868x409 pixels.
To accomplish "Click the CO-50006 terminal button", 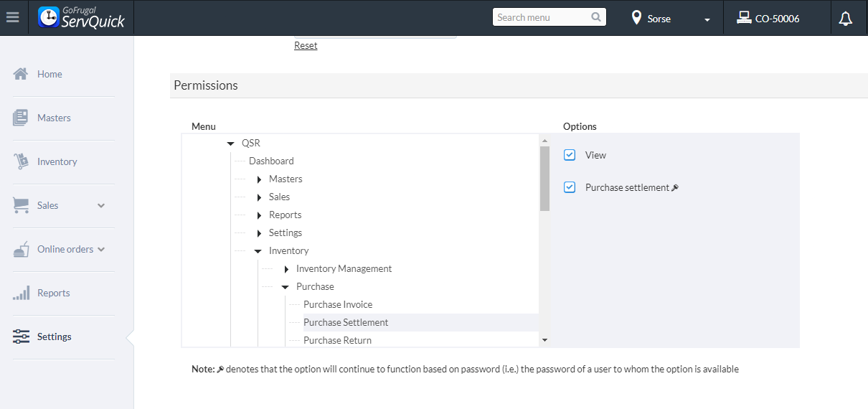I will (x=768, y=19).
